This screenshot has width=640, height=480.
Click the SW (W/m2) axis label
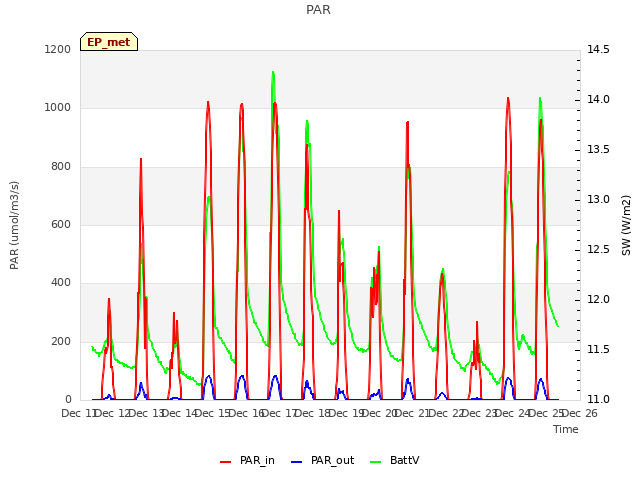626,225
